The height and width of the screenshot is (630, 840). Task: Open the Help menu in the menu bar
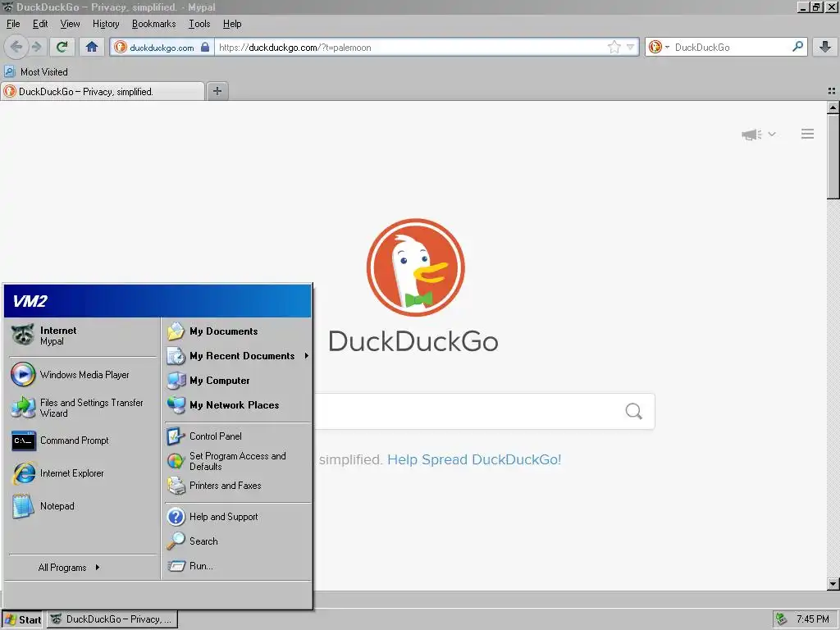[x=232, y=24]
